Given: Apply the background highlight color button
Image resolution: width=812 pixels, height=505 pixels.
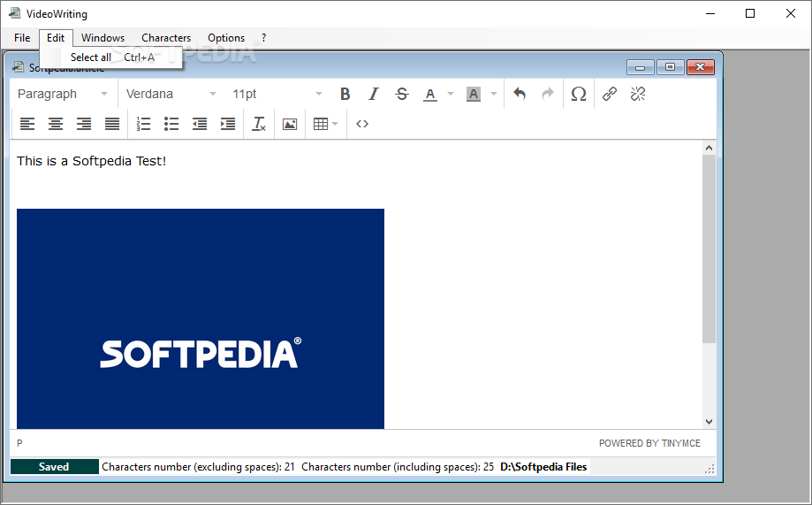Looking at the screenshot, I should 474,94.
